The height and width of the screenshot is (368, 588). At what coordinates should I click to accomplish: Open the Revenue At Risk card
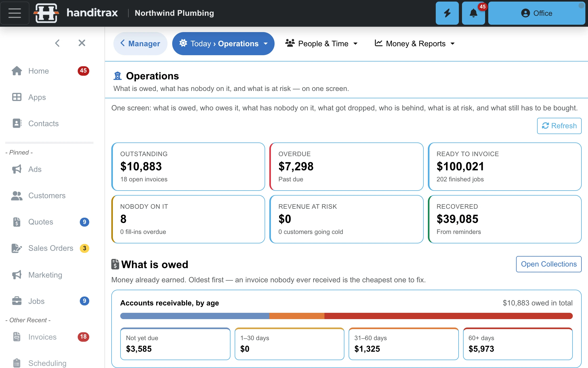coord(346,219)
